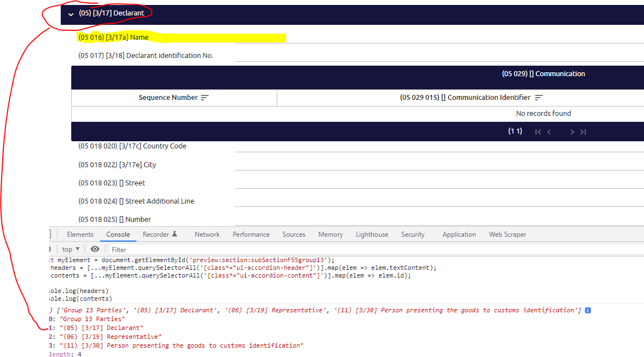Open the Performance tab
The height and width of the screenshot is (357, 644).
pos(251,235)
